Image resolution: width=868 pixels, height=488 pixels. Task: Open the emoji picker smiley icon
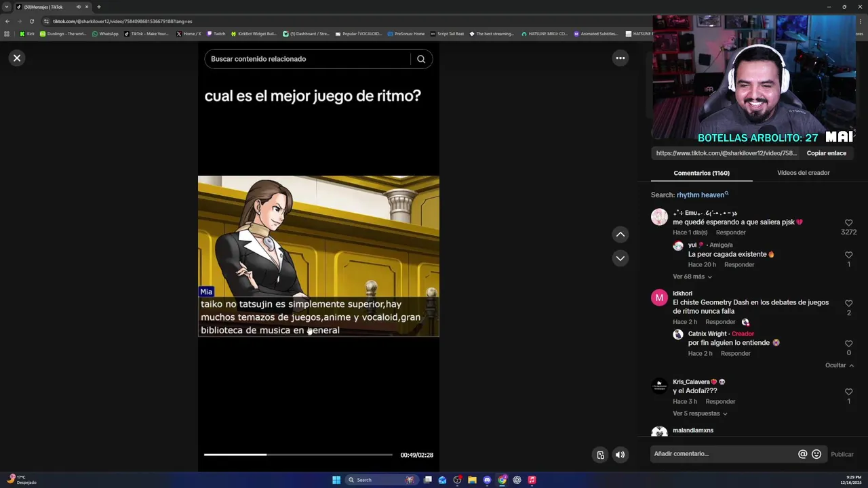click(816, 454)
